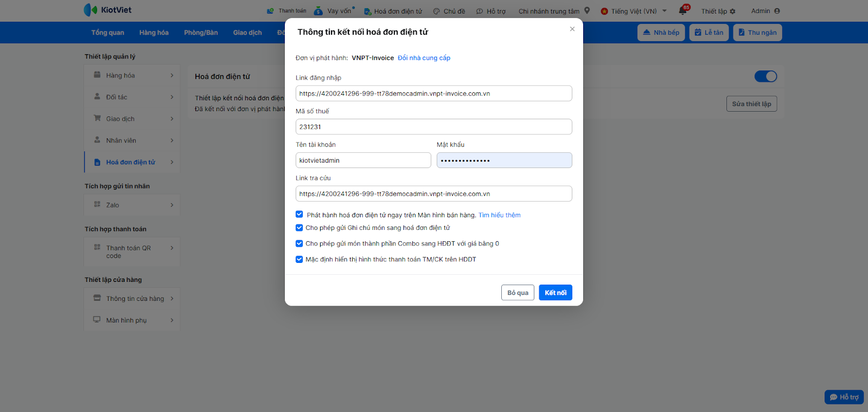Toggle the Hoá đơn điện tử switch

click(765, 76)
